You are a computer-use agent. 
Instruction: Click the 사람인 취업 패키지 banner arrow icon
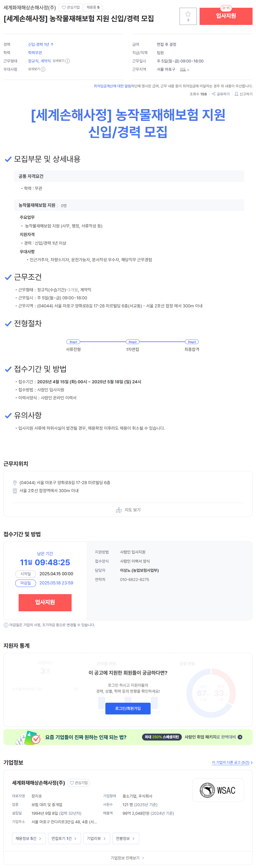[240, 737]
